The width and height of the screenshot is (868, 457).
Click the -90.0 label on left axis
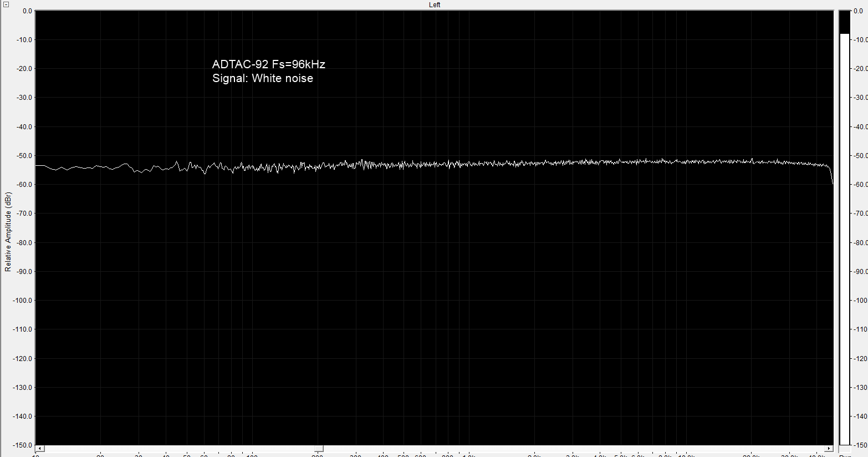[x=25, y=272]
